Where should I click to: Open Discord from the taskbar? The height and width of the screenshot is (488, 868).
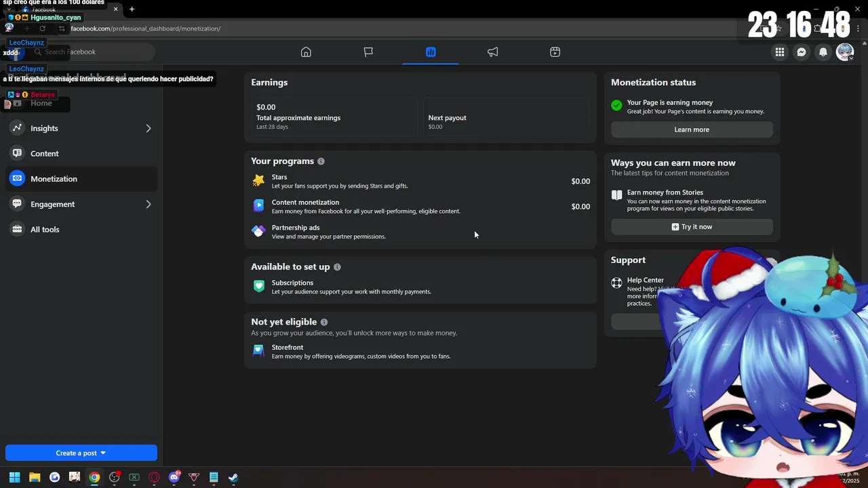[x=174, y=477]
